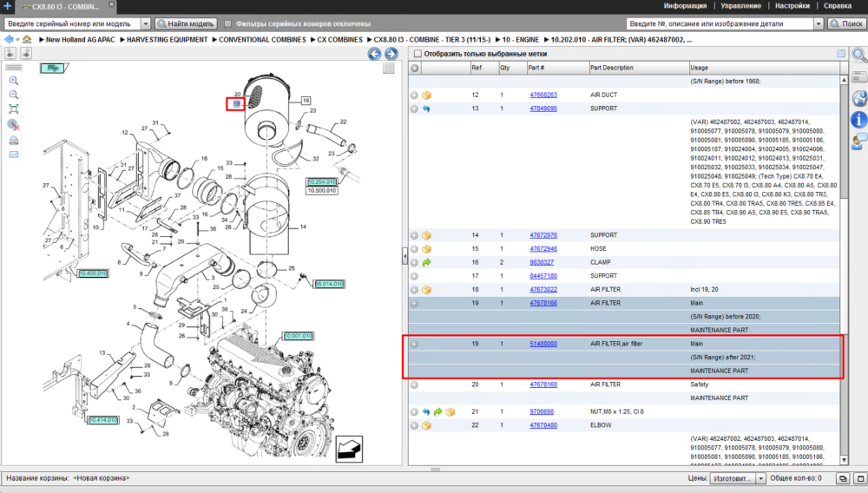
Task: Open the newspaper icon in right sidebar
Action: click(x=859, y=76)
